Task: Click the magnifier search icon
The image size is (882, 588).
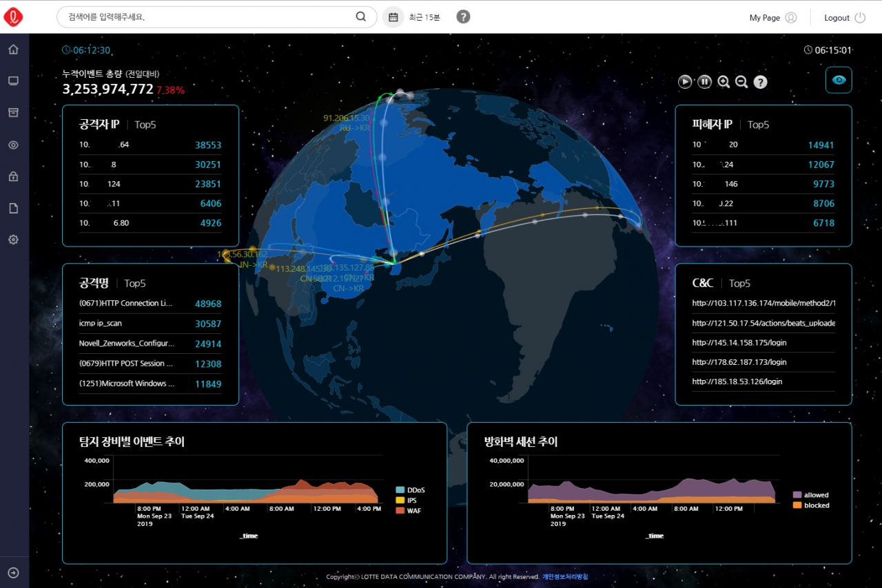Action: (x=361, y=17)
